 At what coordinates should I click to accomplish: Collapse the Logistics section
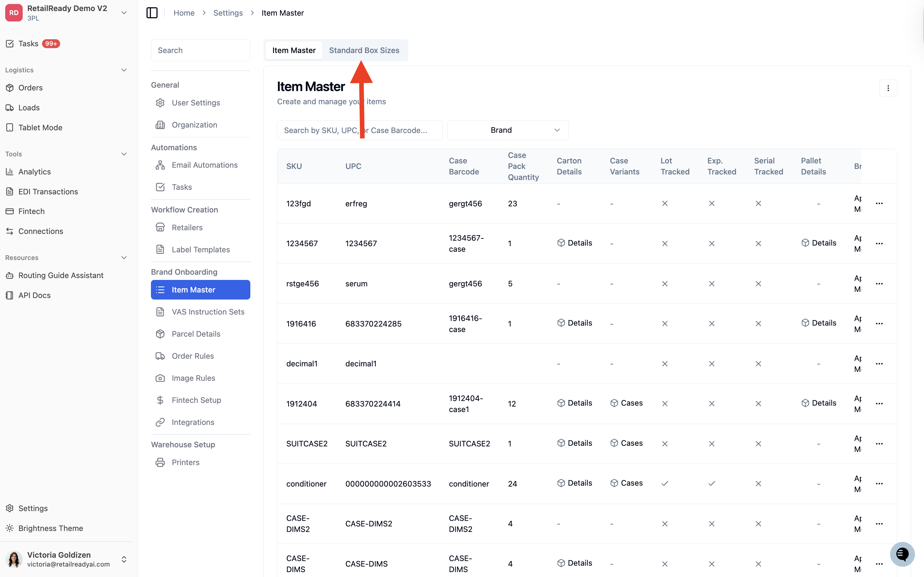(124, 70)
